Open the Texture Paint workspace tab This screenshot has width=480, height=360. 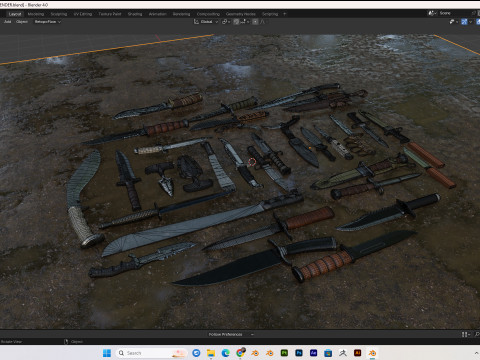[x=110, y=14]
